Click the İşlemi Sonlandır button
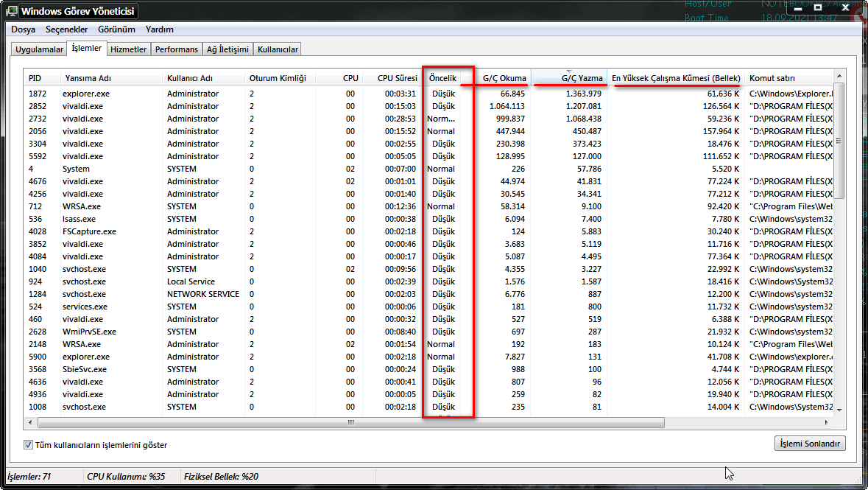The width and height of the screenshot is (868, 490). point(810,444)
